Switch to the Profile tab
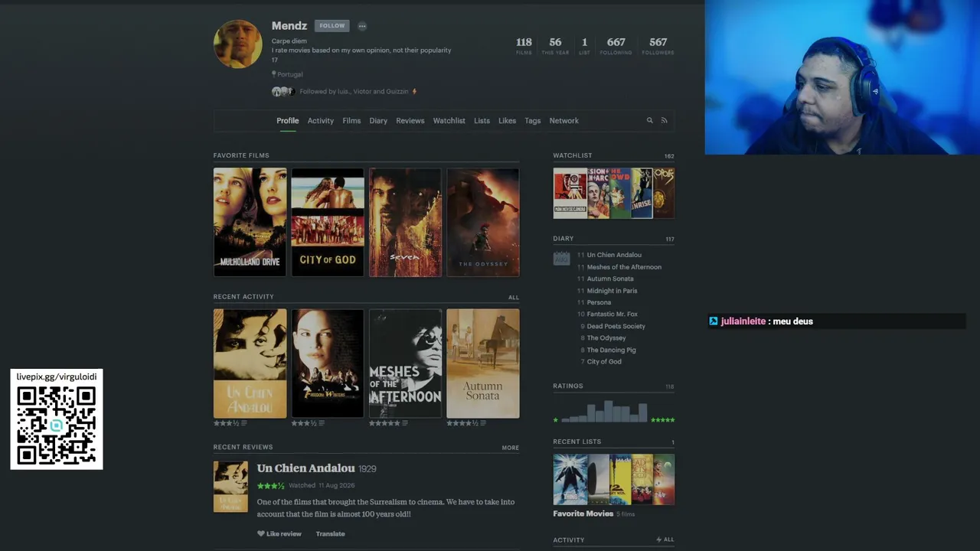The width and height of the screenshot is (980, 551). [288, 121]
